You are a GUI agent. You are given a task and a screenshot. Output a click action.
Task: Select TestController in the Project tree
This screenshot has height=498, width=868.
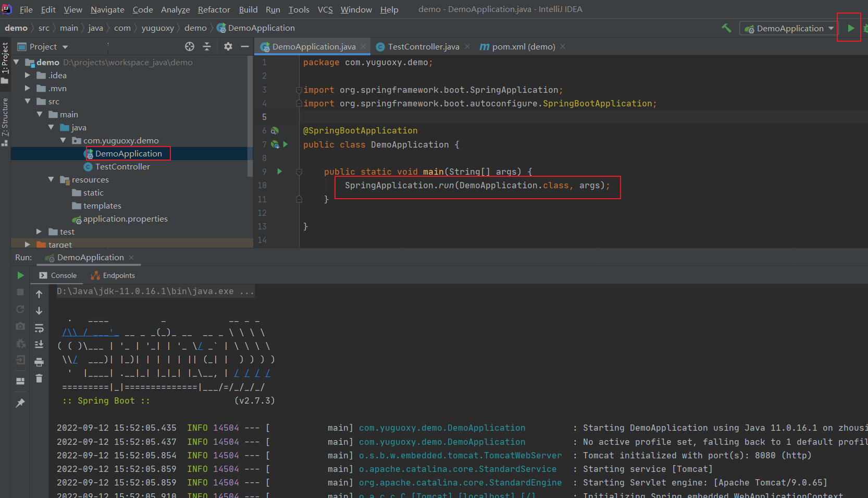click(x=122, y=166)
